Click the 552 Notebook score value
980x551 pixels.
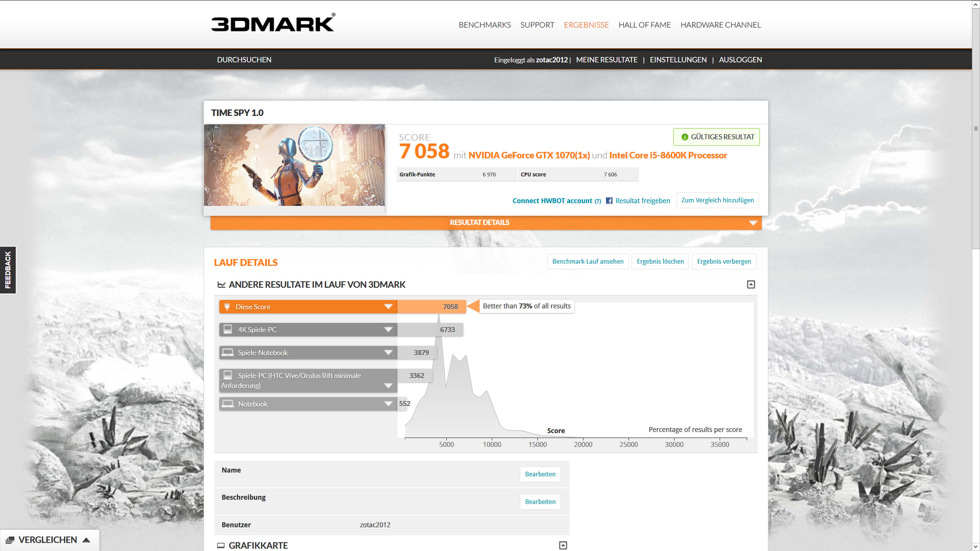point(405,403)
